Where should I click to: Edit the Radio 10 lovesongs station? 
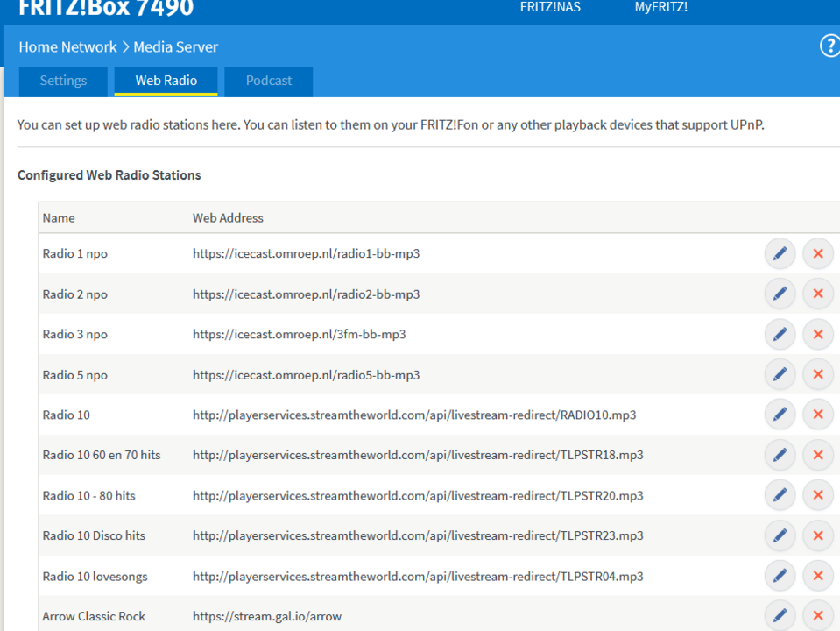[x=780, y=576]
